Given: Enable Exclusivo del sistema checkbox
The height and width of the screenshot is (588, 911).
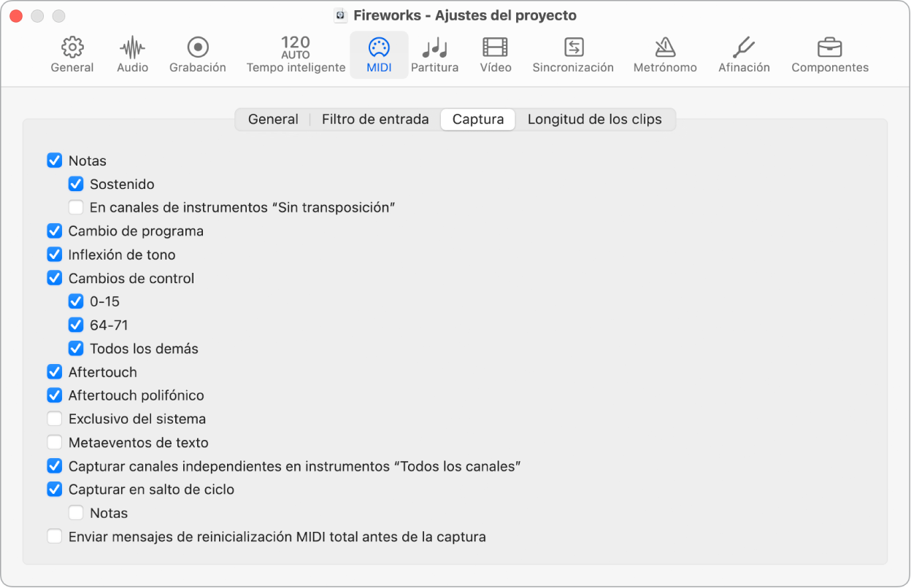Looking at the screenshot, I should click(x=55, y=419).
